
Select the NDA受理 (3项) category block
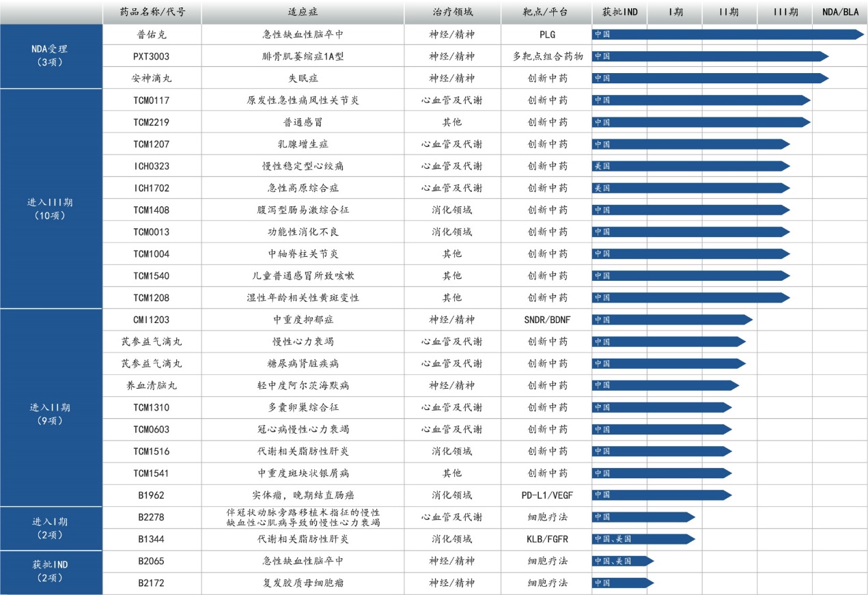(x=51, y=56)
